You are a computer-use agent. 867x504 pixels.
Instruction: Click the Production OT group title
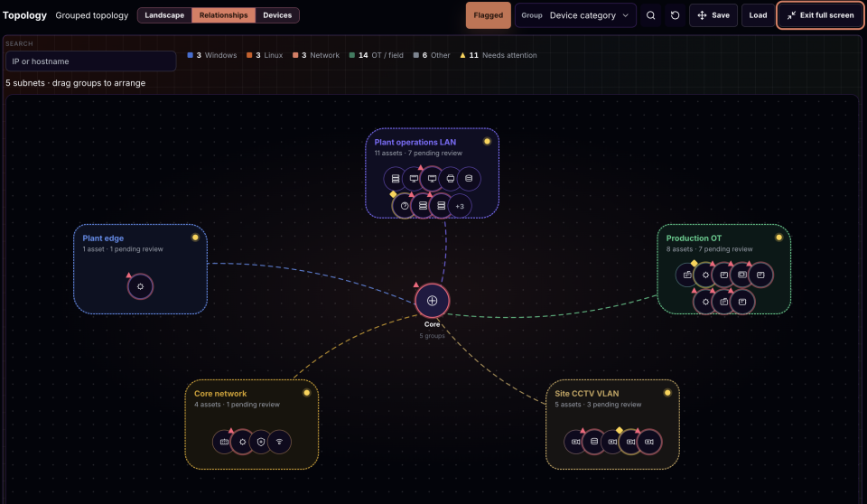(694, 238)
